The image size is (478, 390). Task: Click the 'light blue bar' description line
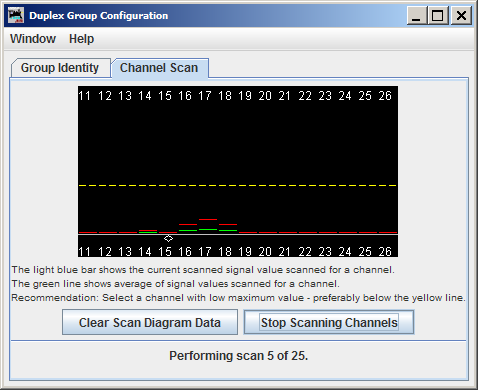pyautogui.click(x=203, y=270)
